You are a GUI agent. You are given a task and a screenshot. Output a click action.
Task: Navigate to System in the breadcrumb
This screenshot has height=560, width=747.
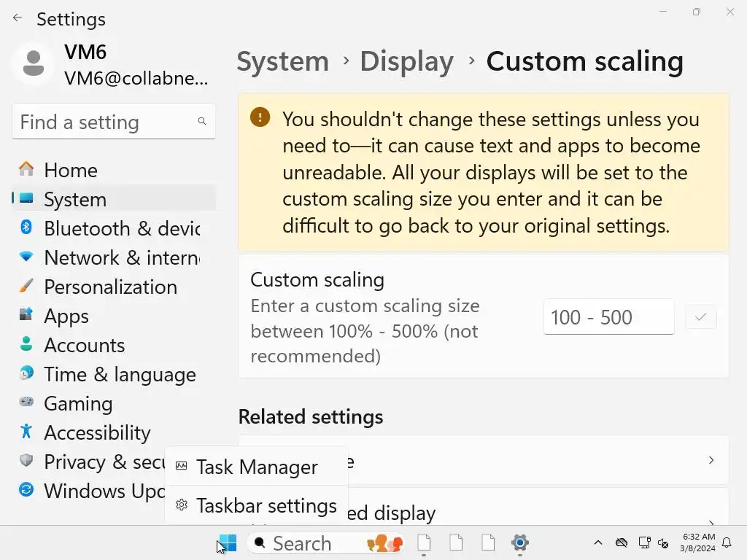click(282, 61)
